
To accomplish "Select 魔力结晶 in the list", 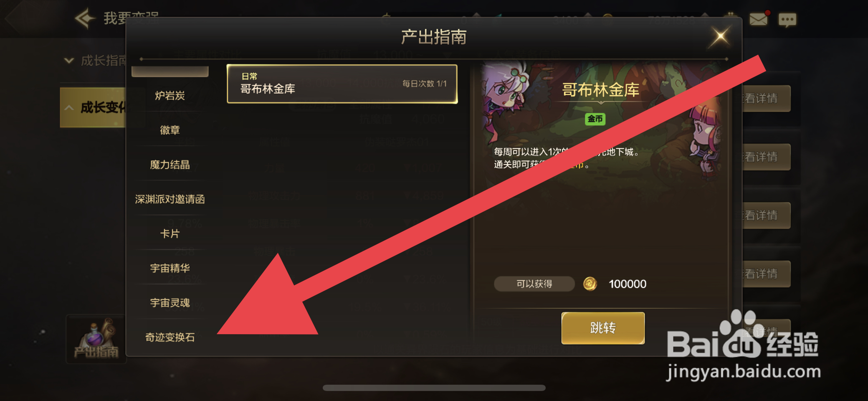I will tap(170, 165).
